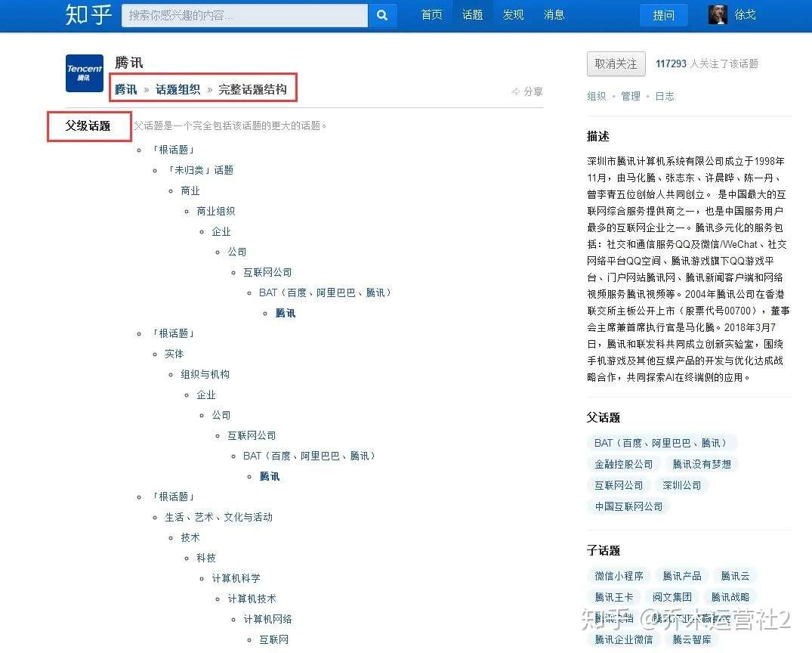Open the 徐戈 profile name link
Viewport: 812px width, 653px height.
click(745, 15)
